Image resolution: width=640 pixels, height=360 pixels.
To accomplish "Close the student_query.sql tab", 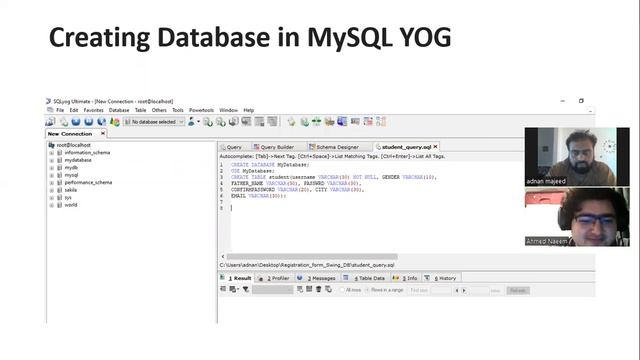I will [x=436, y=147].
